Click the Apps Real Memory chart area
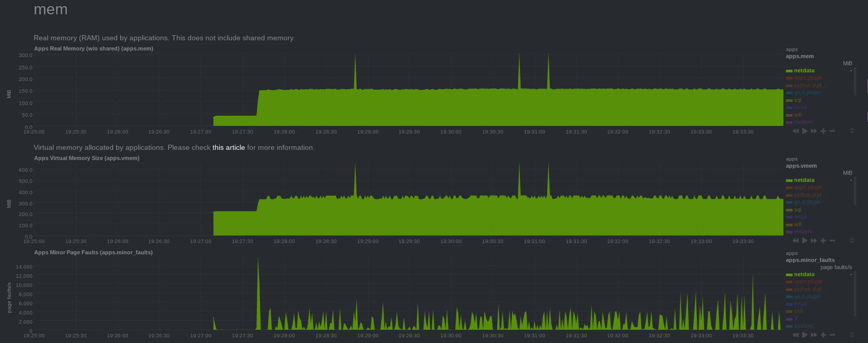Image resolution: width=868 pixels, height=343 pixels. pyautogui.click(x=408, y=90)
